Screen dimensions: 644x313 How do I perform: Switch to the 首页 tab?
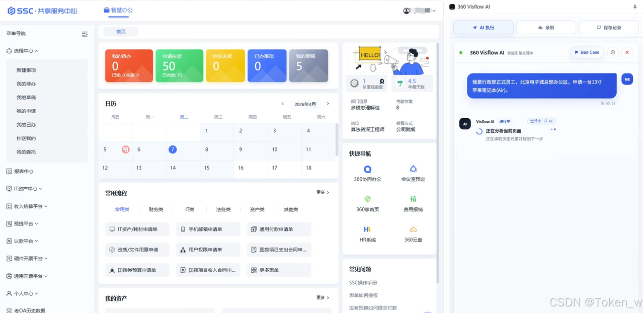tap(121, 32)
